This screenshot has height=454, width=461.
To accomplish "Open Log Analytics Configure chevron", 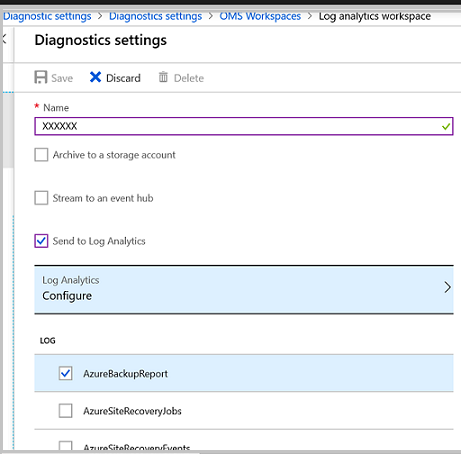I will [447, 287].
